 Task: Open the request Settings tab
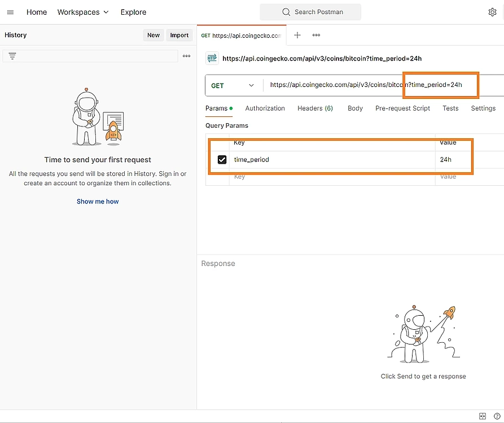coord(483,108)
